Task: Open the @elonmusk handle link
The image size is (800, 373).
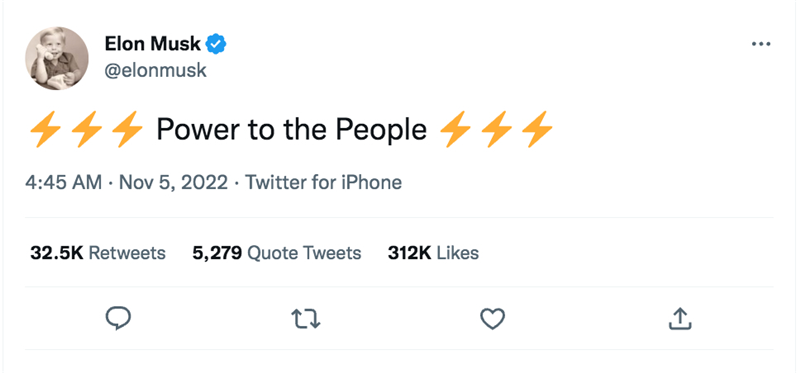Action: (156, 70)
